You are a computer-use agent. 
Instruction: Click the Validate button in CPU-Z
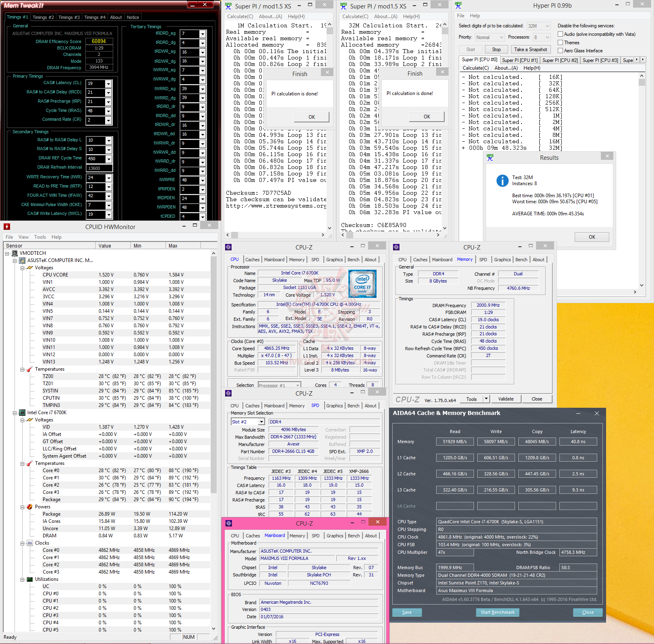(x=506, y=399)
